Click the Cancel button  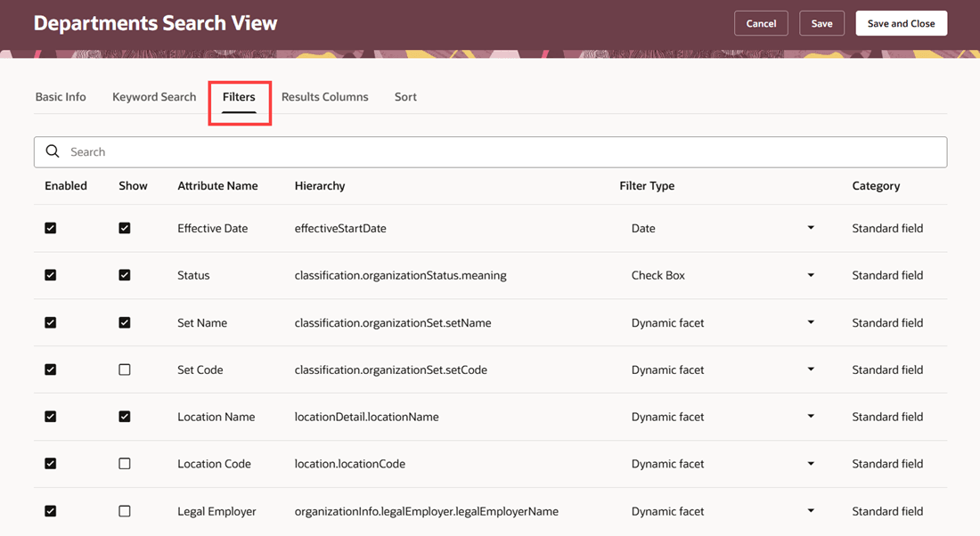[761, 23]
